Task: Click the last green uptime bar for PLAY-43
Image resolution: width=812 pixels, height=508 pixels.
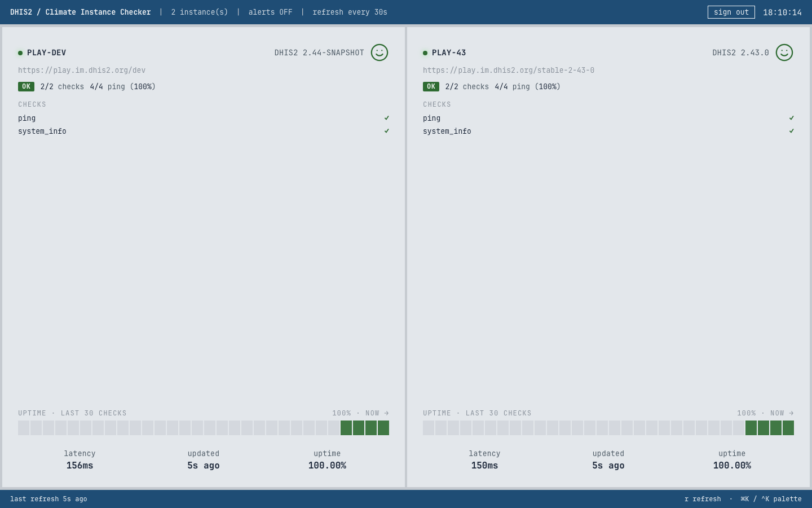Action: pos(788,428)
